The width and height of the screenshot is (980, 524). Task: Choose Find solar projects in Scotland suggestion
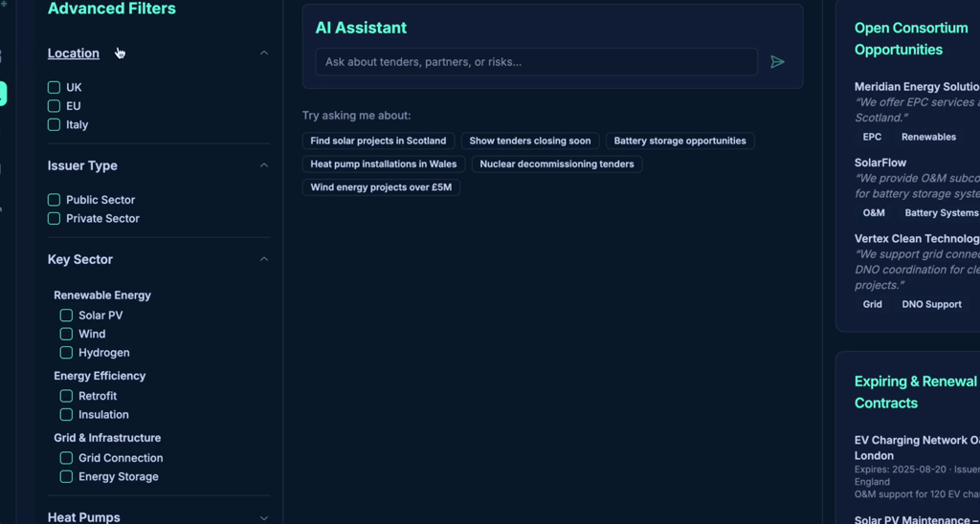378,141
